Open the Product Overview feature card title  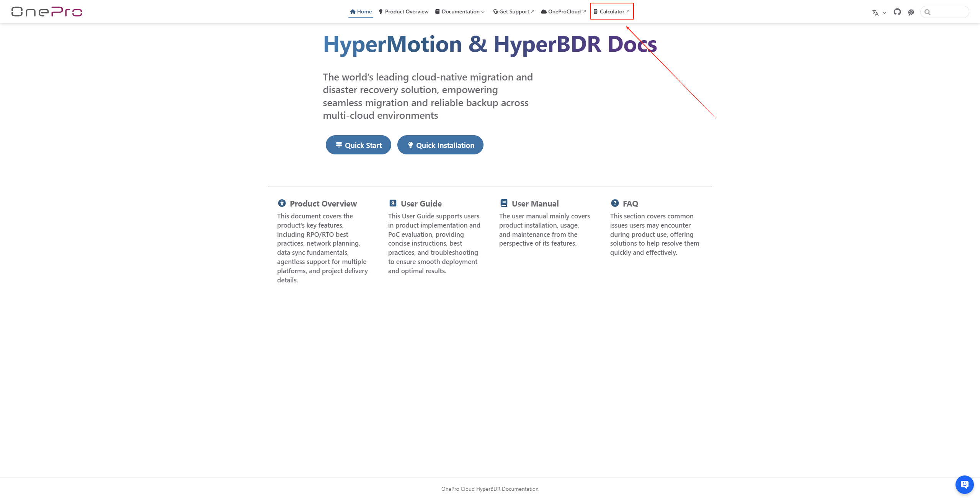point(323,203)
